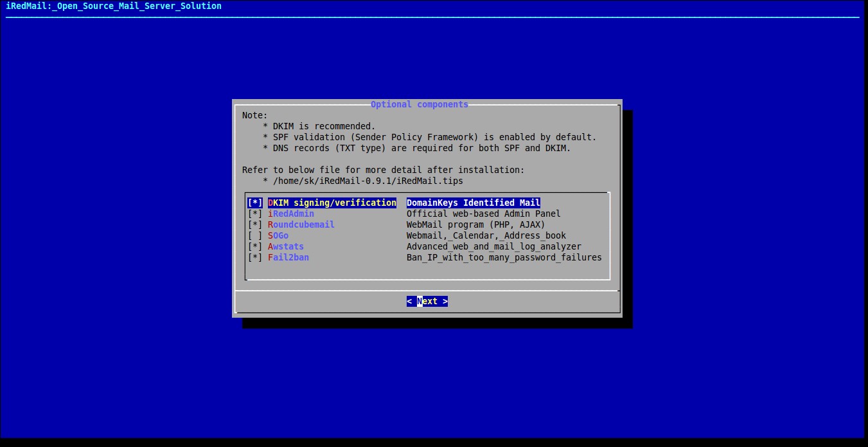This screenshot has height=447, width=868.
Task: Uncheck the Fail2ban checkbox
Action: pos(255,257)
